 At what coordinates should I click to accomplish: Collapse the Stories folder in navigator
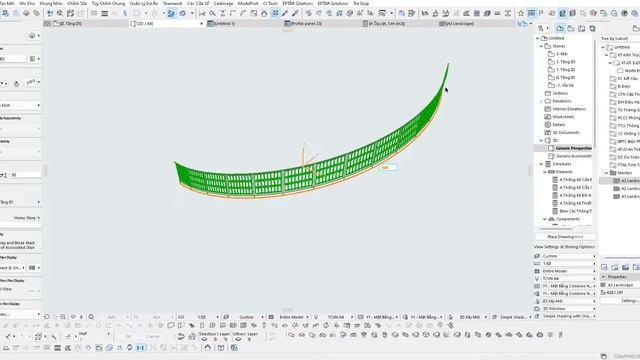pyautogui.click(x=542, y=46)
